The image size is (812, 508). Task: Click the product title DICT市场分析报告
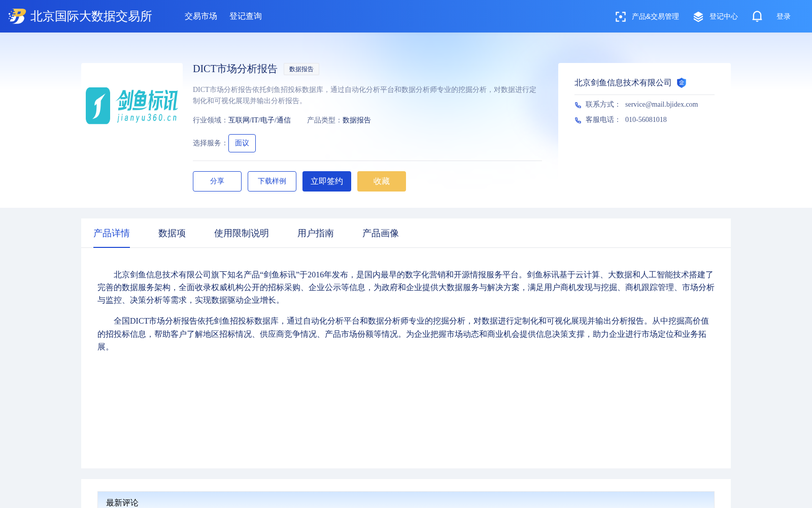click(235, 69)
